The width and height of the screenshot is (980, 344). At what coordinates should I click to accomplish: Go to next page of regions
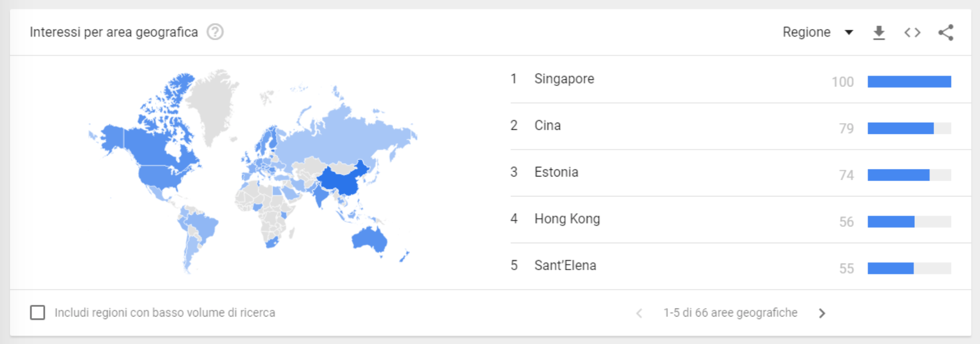click(822, 313)
